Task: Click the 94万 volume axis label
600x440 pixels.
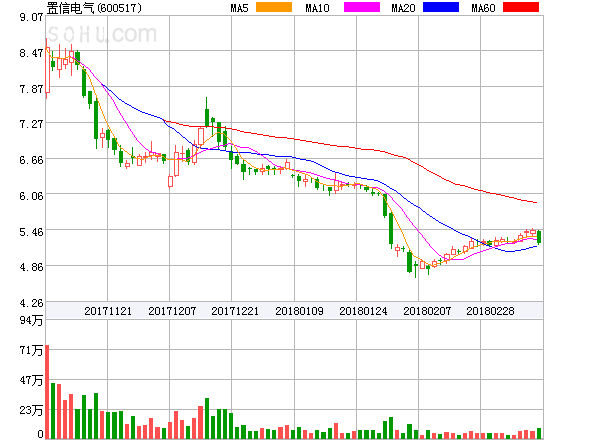Action: (x=31, y=320)
